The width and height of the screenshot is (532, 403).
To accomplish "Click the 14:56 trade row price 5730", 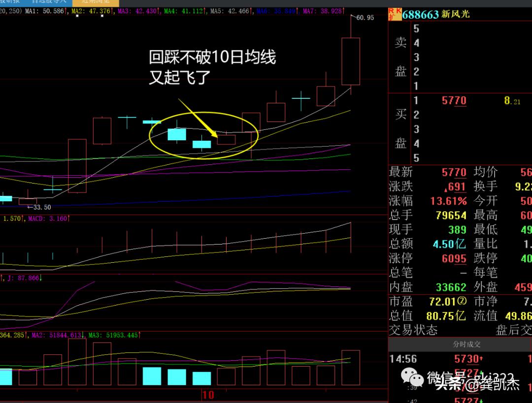I will click(467, 359).
